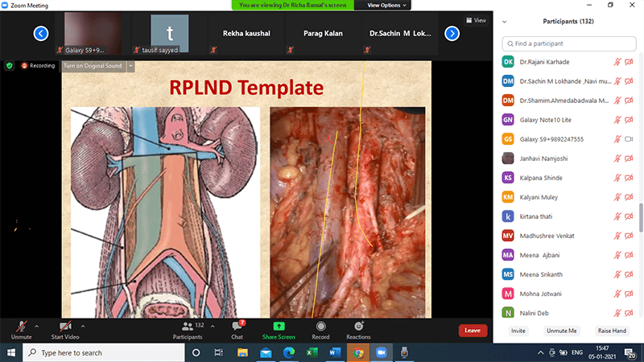Unmute your microphone

coord(21,327)
